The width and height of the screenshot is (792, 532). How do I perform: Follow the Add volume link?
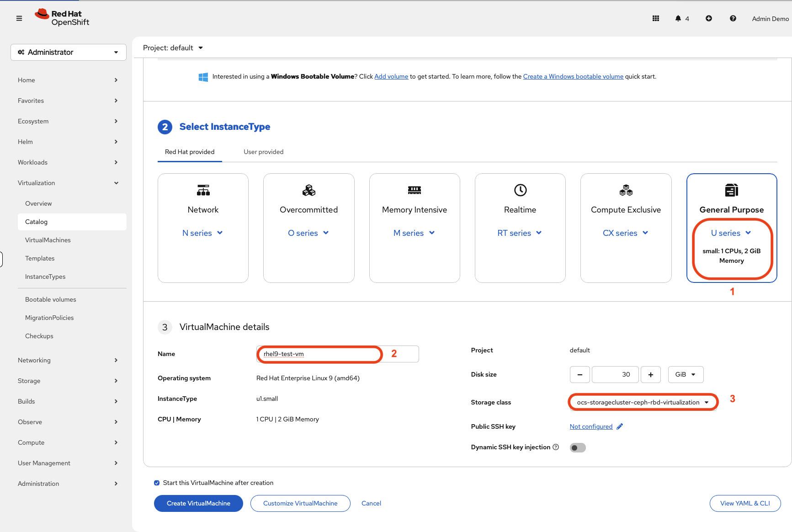(391, 76)
